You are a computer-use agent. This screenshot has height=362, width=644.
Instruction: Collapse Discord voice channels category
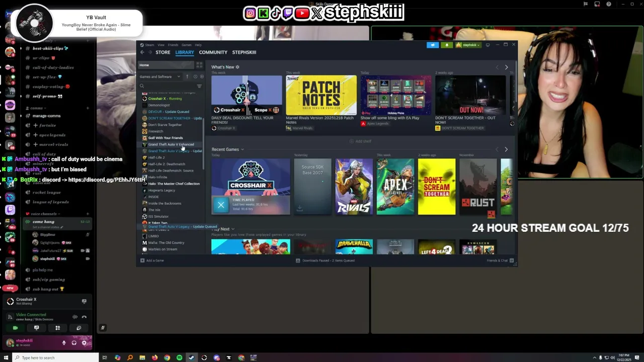[x=44, y=214]
